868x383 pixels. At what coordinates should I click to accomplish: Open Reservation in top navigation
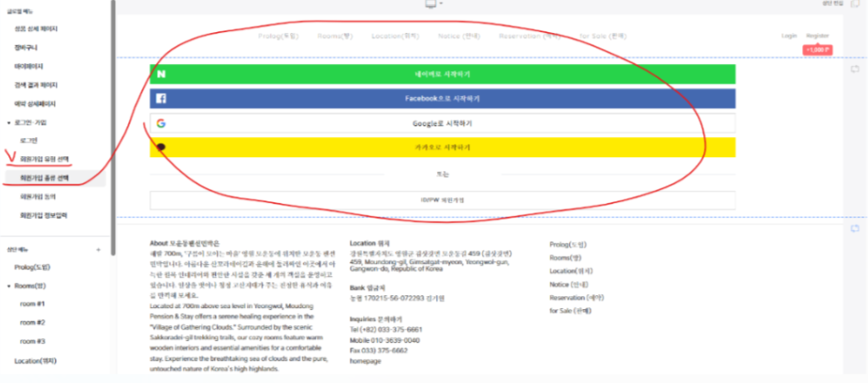[530, 36]
